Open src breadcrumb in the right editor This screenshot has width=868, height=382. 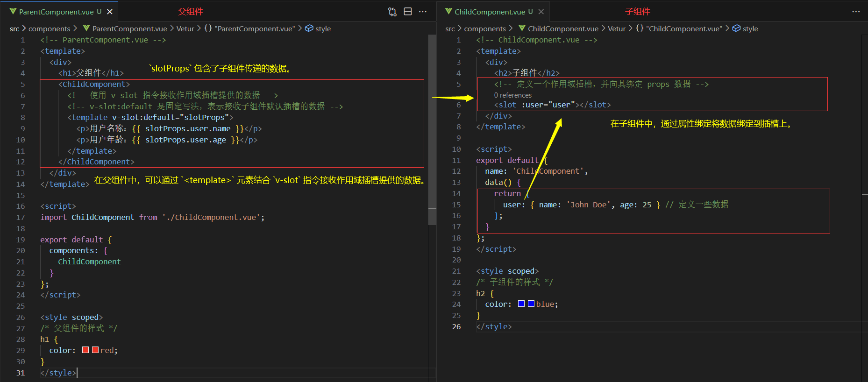(x=450, y=28)
